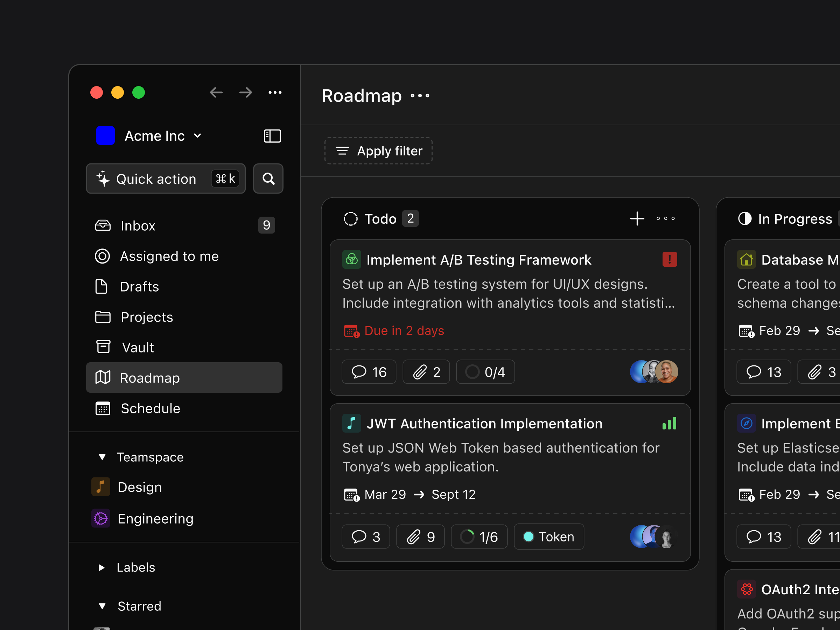Click the Apply filter button
Viewport: 840px width, 630px height.
(x=378, y=151)
